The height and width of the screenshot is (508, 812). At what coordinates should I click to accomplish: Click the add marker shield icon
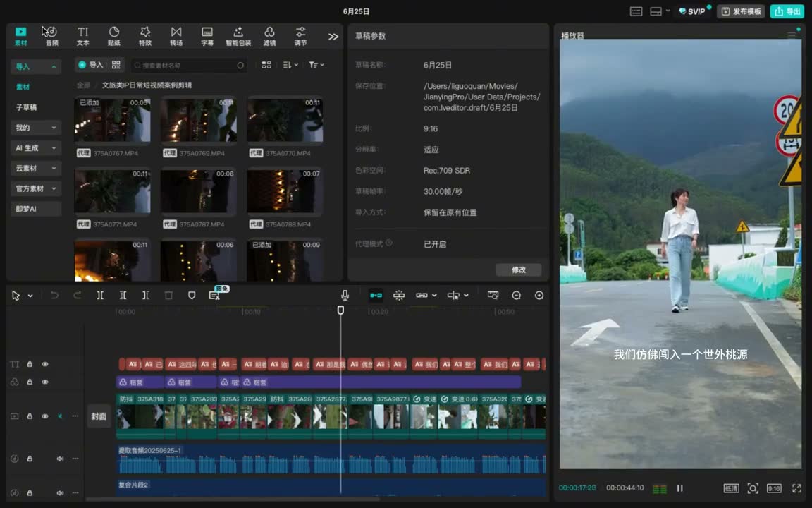[x=192, y=295]
